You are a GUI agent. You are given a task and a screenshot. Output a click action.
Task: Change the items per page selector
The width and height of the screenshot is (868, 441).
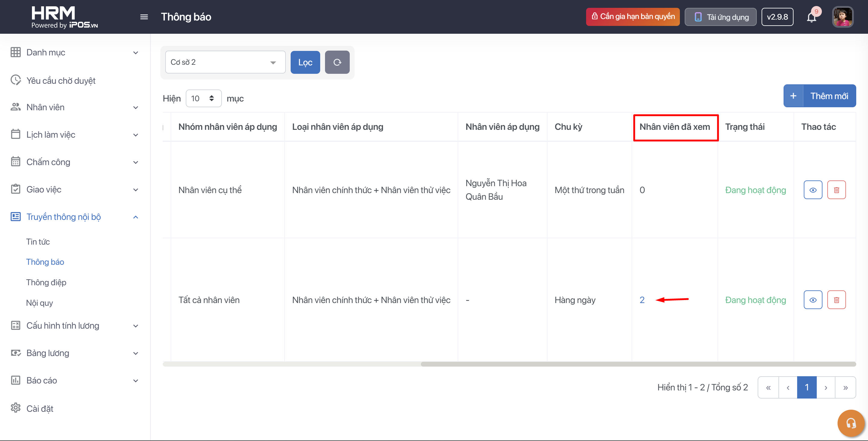203,99
